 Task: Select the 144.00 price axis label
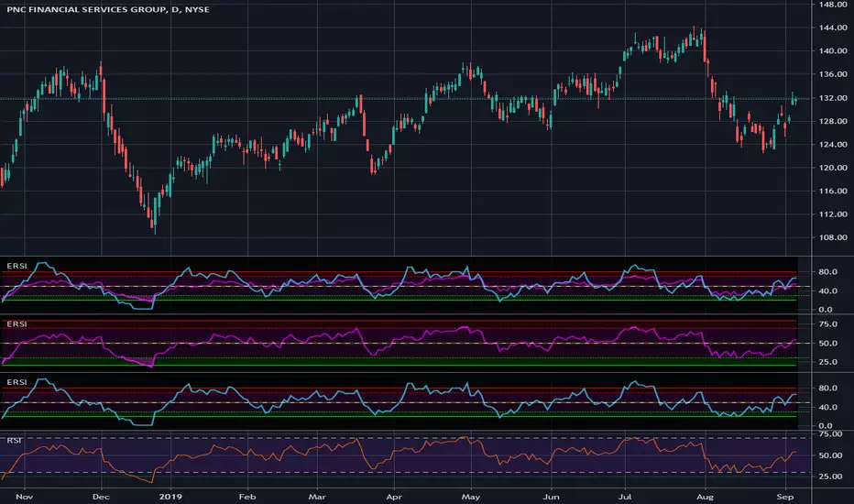833,27
